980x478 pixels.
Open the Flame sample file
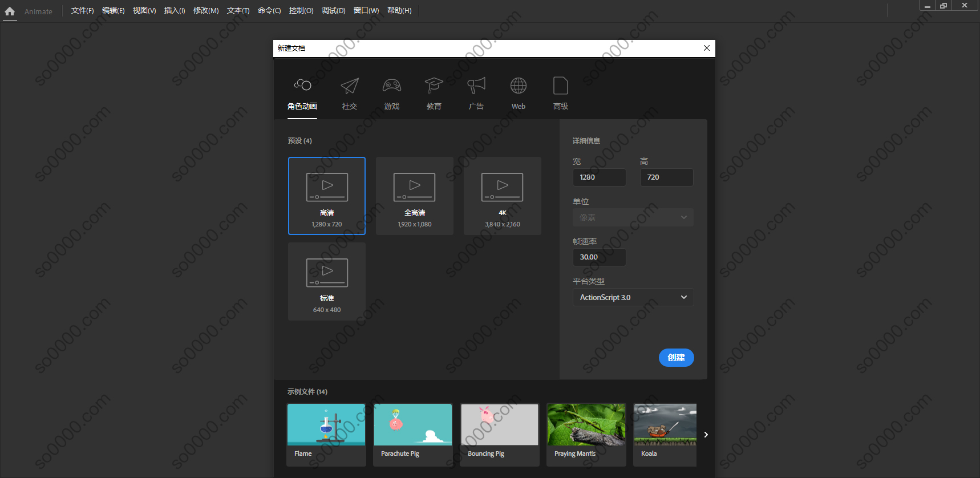pyautogui.click(x=326, y=435)
